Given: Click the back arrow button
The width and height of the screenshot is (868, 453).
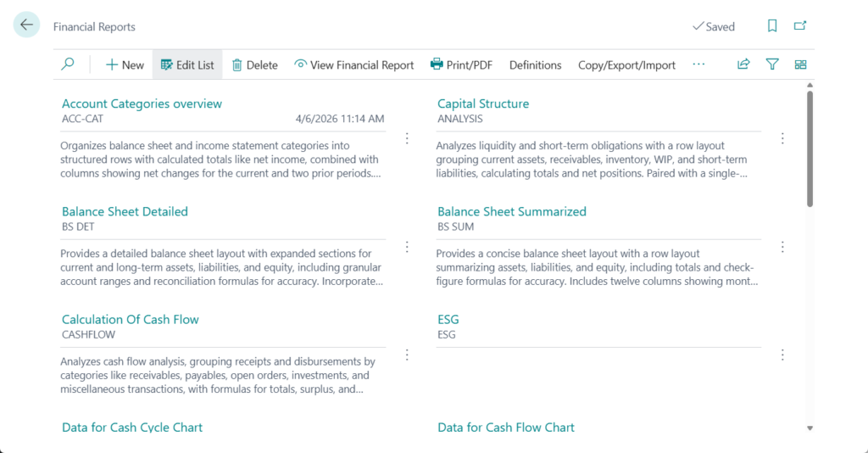Looking at the screenshot, I should pos(26,25).
